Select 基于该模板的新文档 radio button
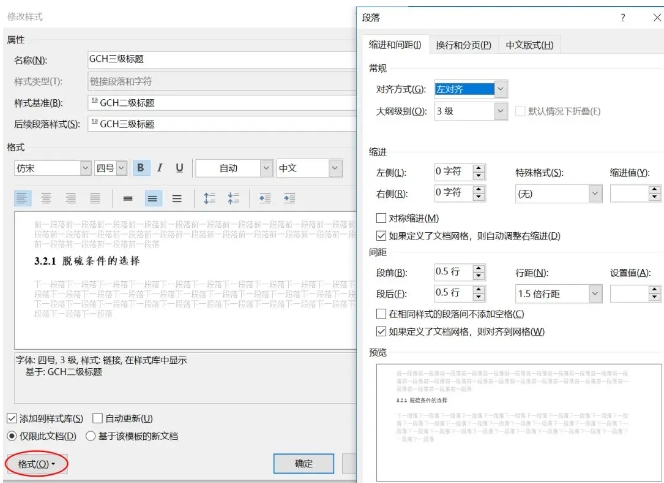Screen dimensions: 664x483 coord(90,436)
